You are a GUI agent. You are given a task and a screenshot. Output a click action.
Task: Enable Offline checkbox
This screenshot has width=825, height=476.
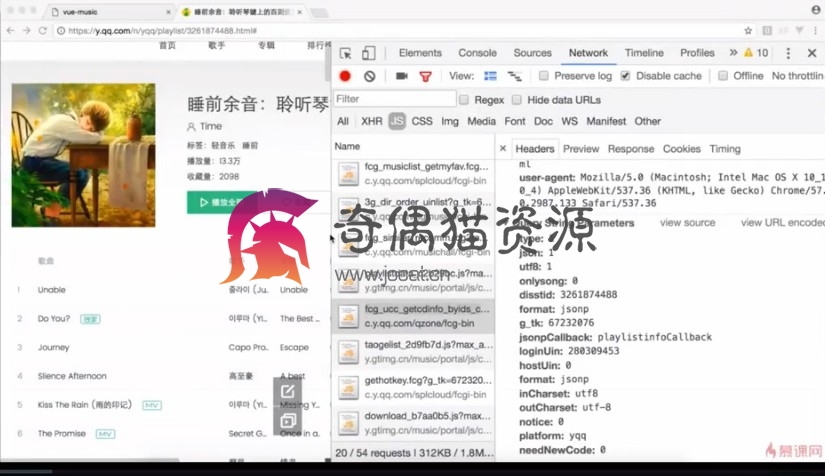723,76
